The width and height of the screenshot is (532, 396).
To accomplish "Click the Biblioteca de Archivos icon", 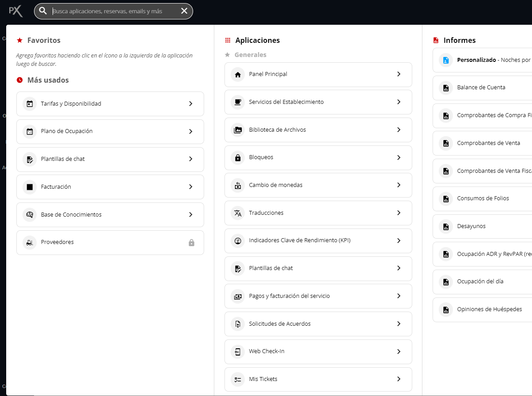I will (x=238, y=130).
